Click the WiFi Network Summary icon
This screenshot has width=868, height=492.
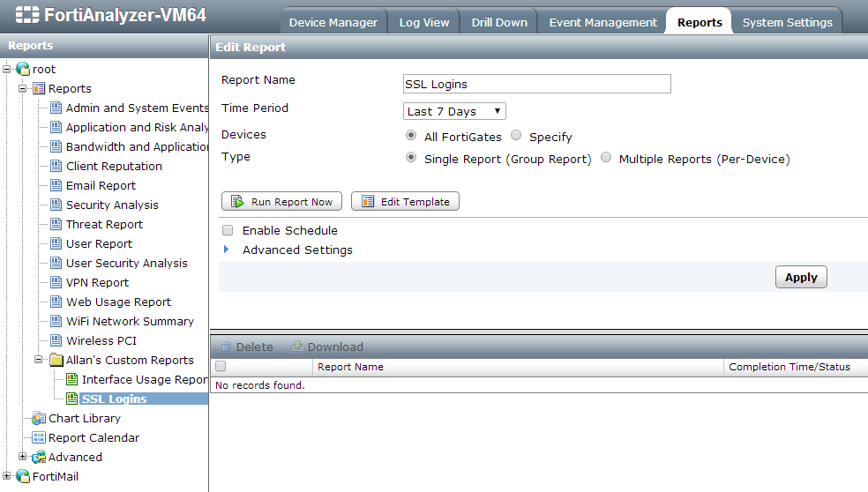point(56,321)
